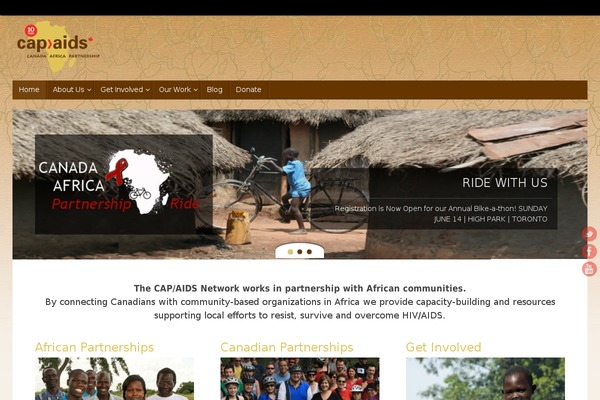The width and height of the screenshot is (600, 400).
Task: Open the African Partnerships heading link
Action: (94, 347)
